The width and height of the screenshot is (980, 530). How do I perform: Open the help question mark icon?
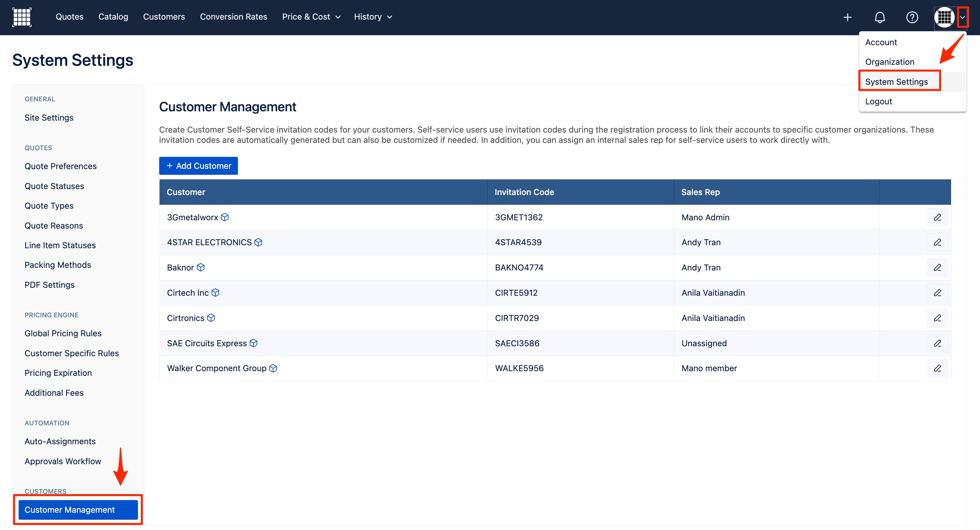(x=912, y=17)
